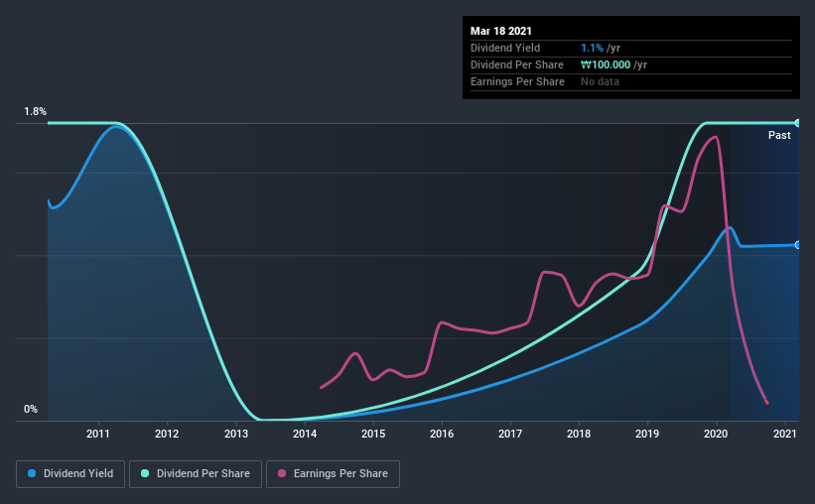This screenshot has height=504, width=815.
Task: Click the 1.8% y-axis label
Action: click(x=35, y=112)
